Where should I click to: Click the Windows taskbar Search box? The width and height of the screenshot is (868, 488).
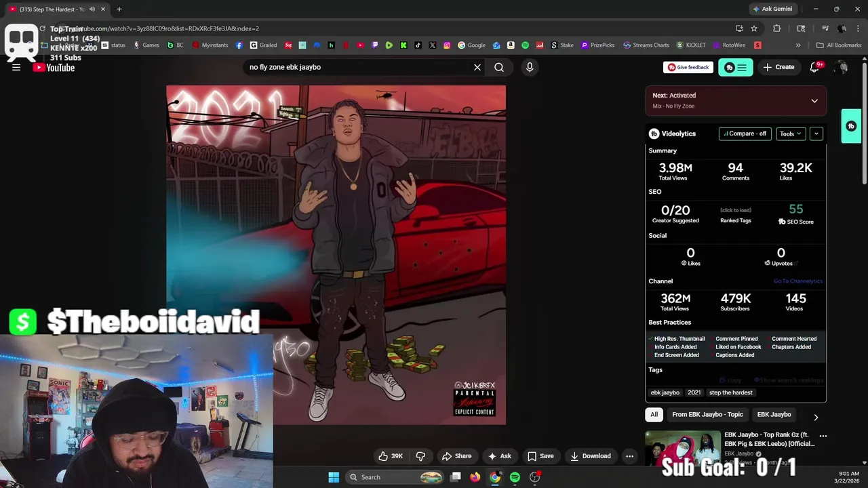395,477
